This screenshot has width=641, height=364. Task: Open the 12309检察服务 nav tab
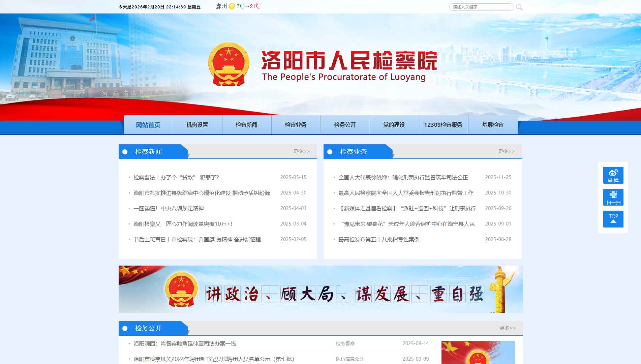(444, 125)
